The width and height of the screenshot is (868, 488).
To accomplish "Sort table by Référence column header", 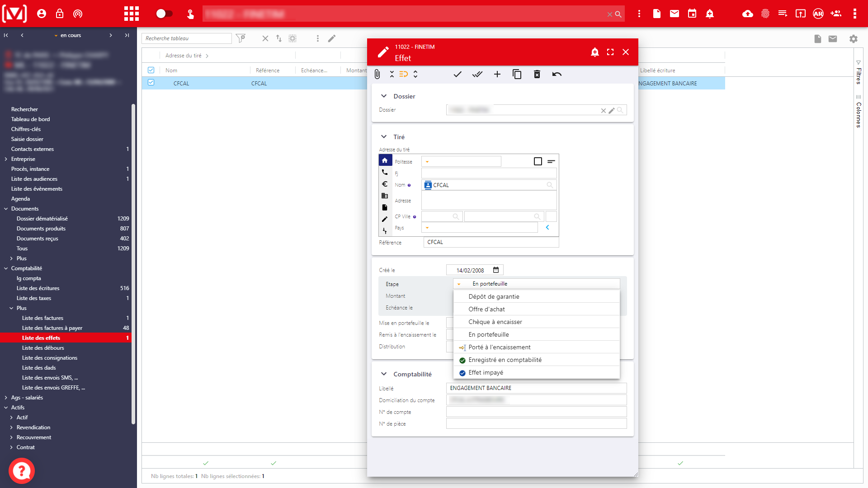I will coord(268,70).
